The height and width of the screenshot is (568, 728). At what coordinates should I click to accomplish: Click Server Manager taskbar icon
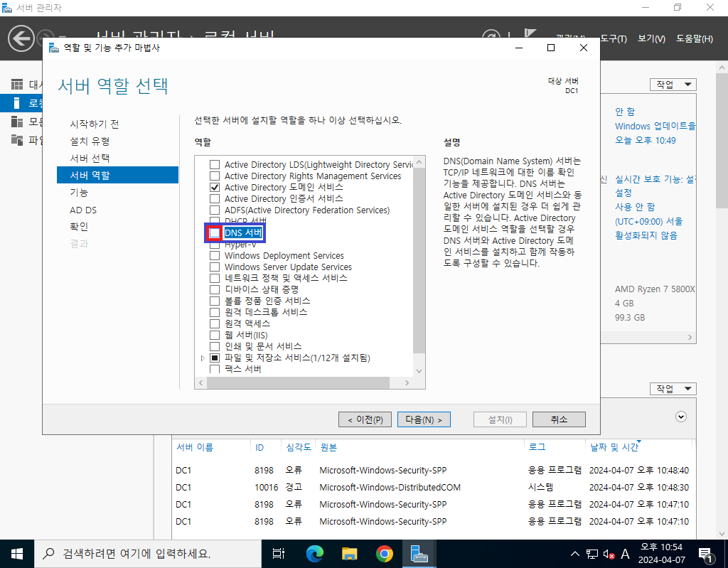419,554
